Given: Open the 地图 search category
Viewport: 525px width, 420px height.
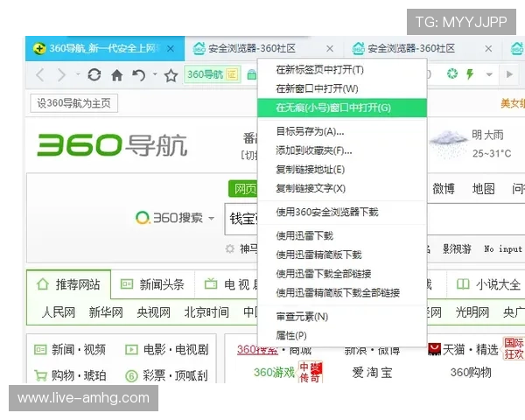Looking at the screenshot, I should [x=483, y=189].
